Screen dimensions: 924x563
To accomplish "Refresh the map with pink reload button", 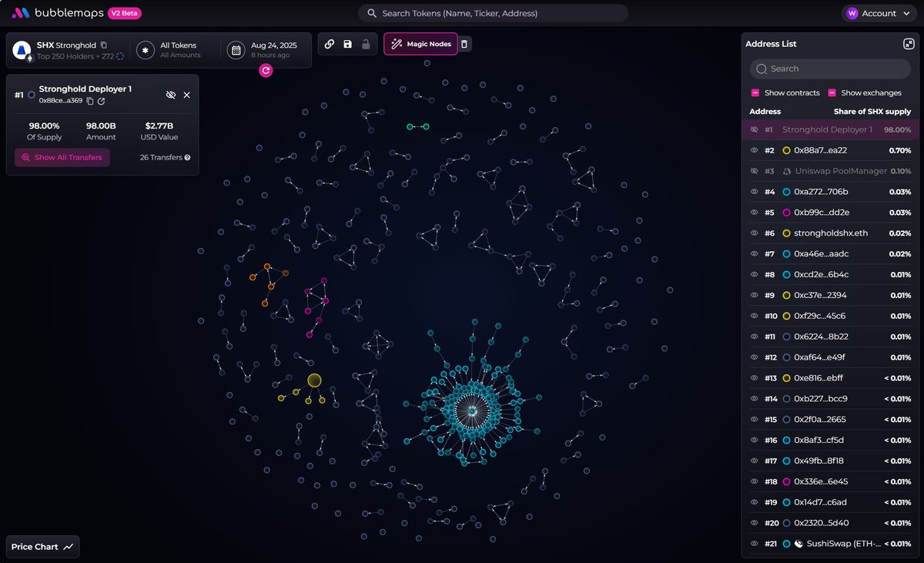I will [x=266, y=70].
